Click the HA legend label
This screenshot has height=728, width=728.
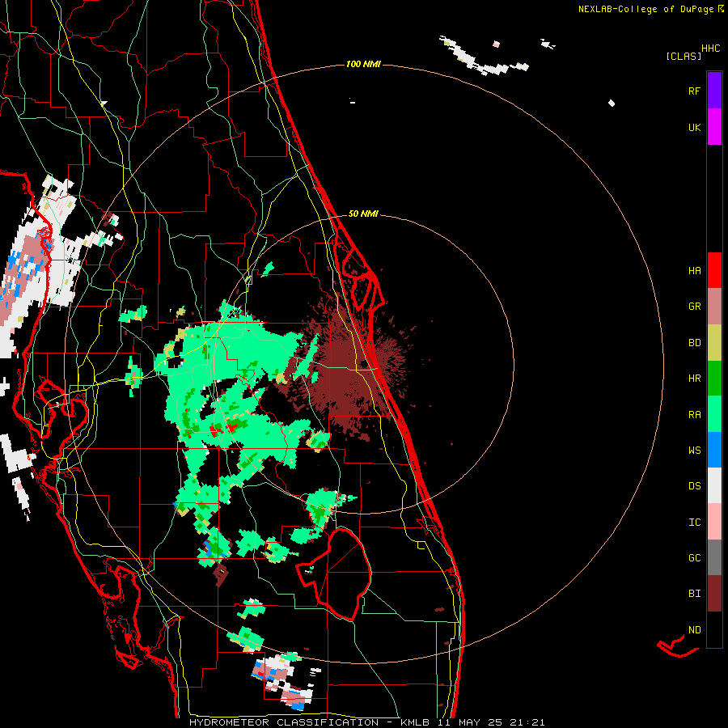[x=694, y=270]
